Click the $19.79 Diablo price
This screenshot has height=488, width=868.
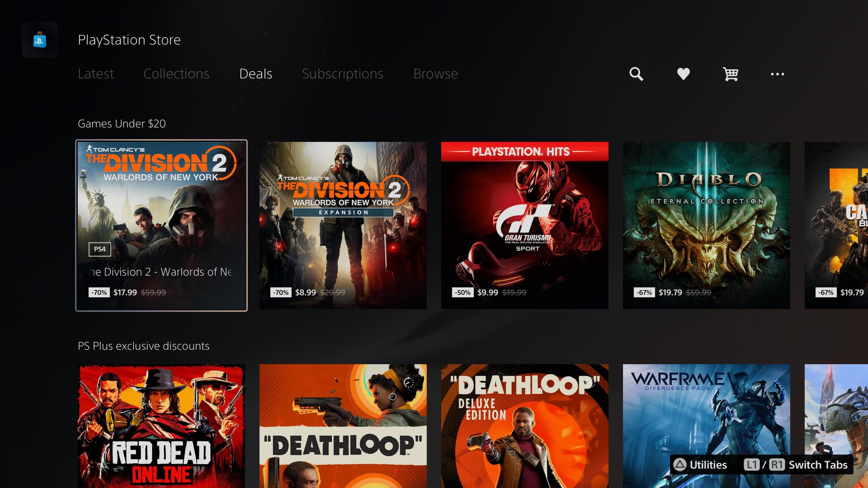(670, 292)
